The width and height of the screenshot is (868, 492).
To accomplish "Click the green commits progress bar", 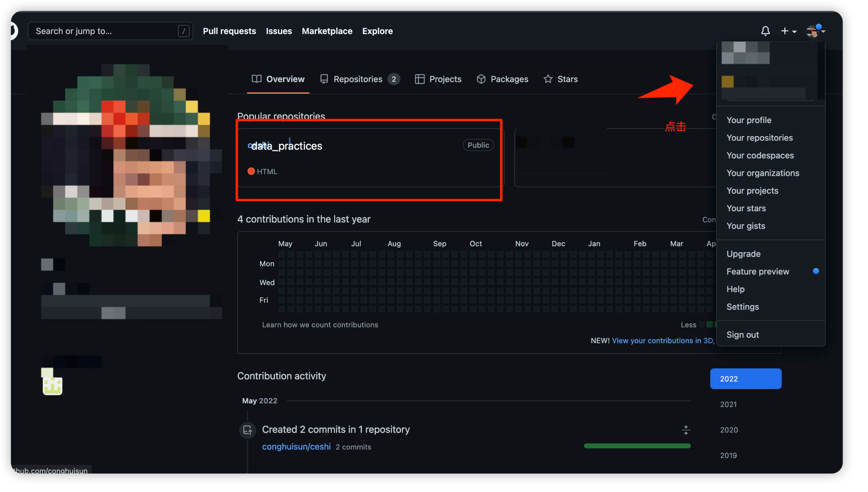I will (637, 446).
